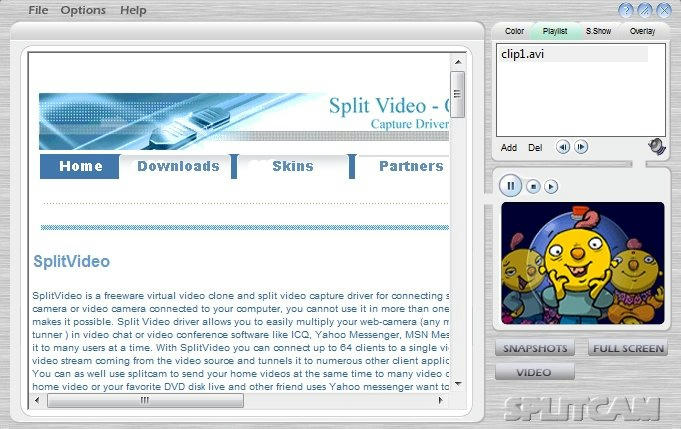Click the minimize window icon

click(645, 10)
